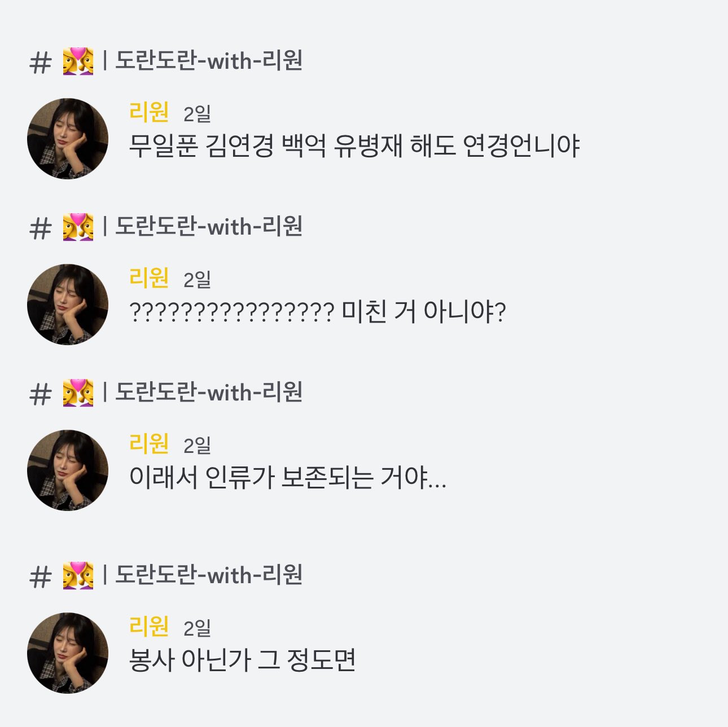Open 리원's avatar beside the 봉사 아닌가 message
Image resolution: width=728 pixels, height=727 pixels.
tap(68, 653)
